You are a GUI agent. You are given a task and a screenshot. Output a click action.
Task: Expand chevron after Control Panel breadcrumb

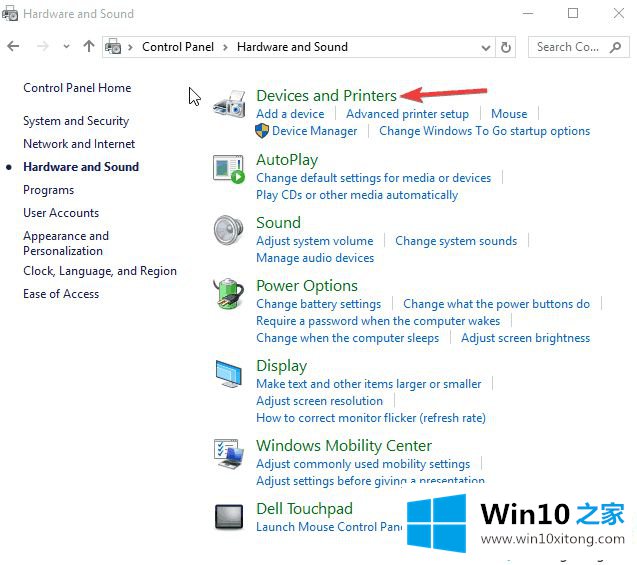pyautogui.click(x=225, y=47)
